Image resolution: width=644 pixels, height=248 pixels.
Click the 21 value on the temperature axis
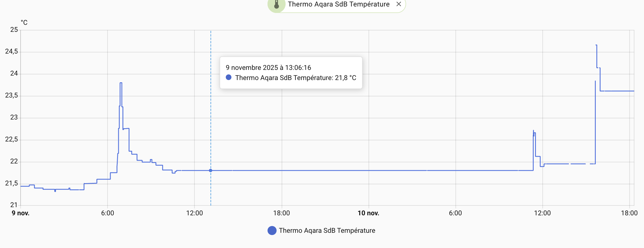[14, 205]
